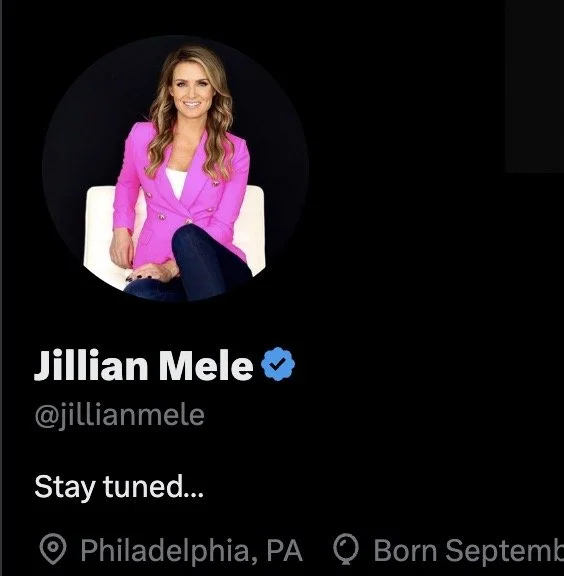Click the 'Born Septemb' birthdate text
This screenshot has width=564, height=576.
(x=468, y=551)
